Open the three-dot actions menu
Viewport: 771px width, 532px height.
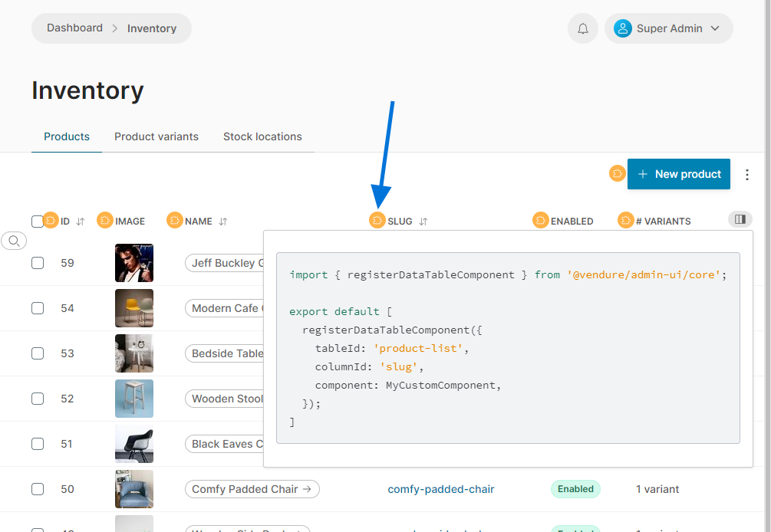click(747, 175)
